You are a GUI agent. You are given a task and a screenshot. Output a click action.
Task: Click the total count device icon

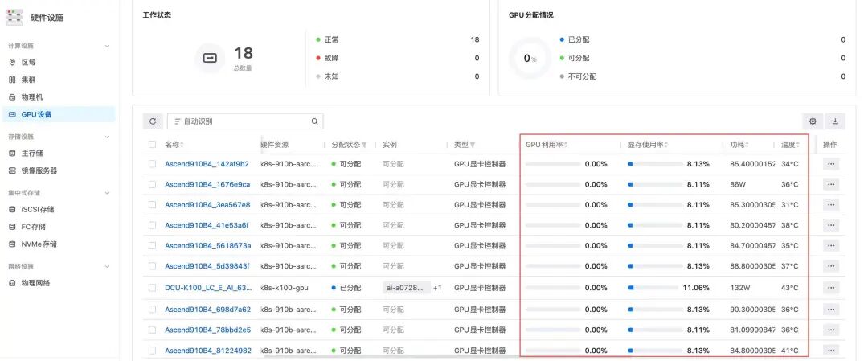click(211, 58)
